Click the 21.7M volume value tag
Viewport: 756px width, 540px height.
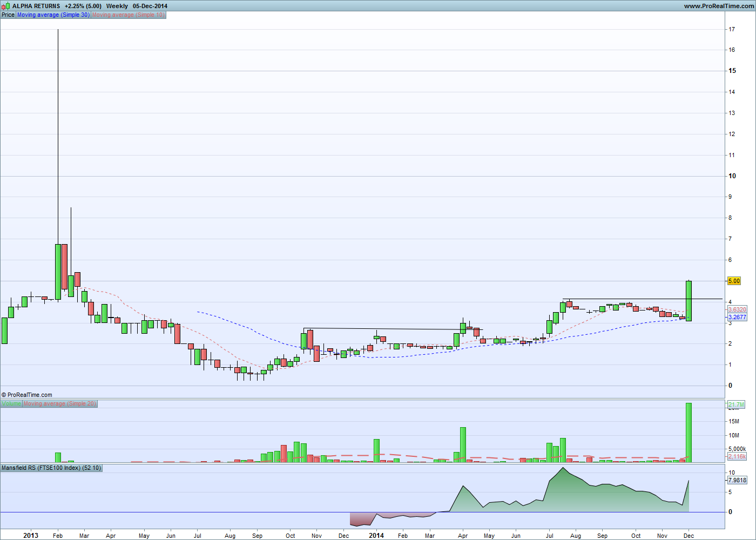coord(736,404)
